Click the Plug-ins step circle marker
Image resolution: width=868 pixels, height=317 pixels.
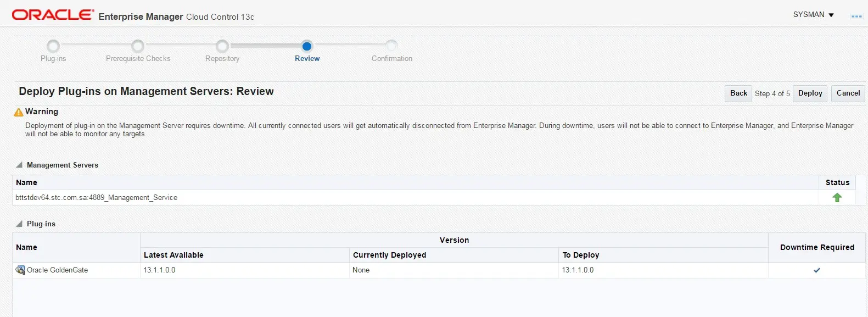pyautogui.click(x=53, y=46)
